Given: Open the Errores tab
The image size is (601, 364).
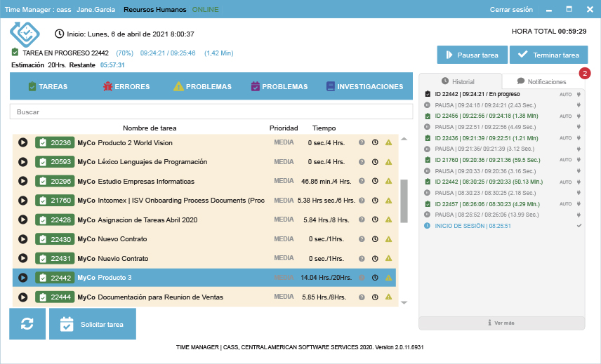Looking at the screenshot, I should [126, 87].
